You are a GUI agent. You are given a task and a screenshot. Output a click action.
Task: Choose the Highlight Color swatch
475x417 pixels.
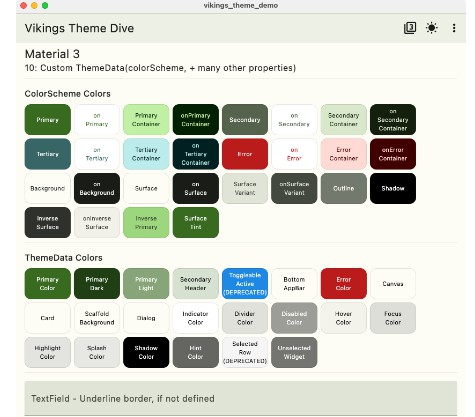(48, 352)
